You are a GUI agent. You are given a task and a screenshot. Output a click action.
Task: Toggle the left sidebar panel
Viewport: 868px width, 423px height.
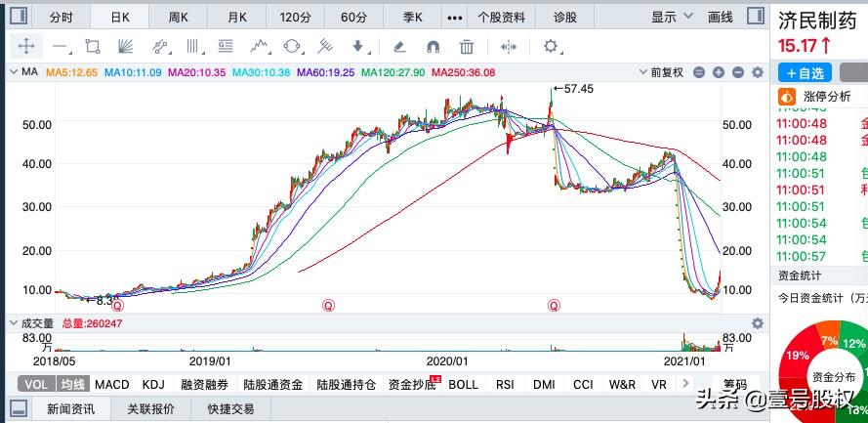(x=17, y=17)
